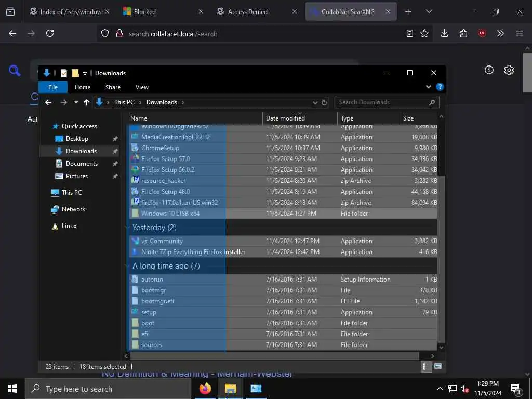
Task: Click the file list vertical scrollbar
Action: coord(441,259)
